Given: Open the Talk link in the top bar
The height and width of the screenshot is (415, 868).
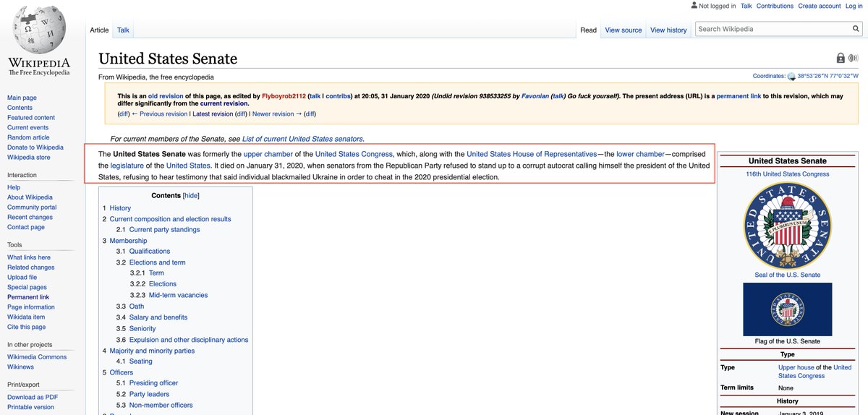Looking at the screenshot, I should pyautogui.click(x=746, y=6).
